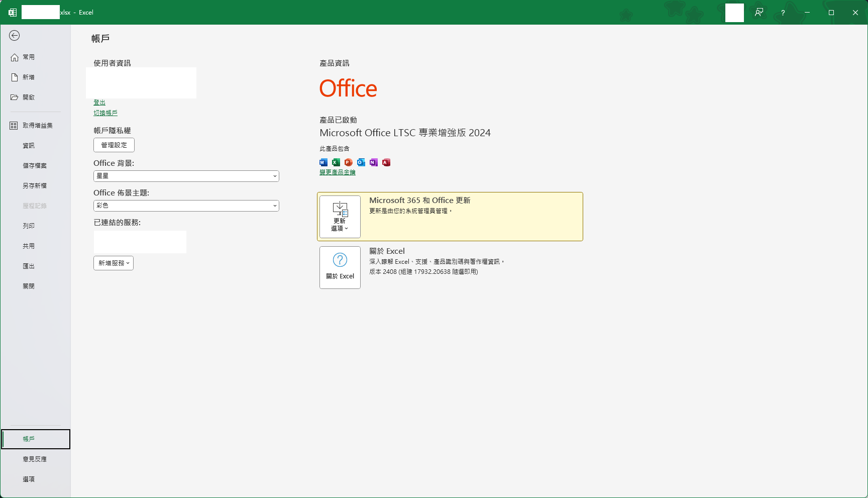Click 變更產品金鑰 link
The width and height of the screenshot is (868, 498).
pos(338,172)
